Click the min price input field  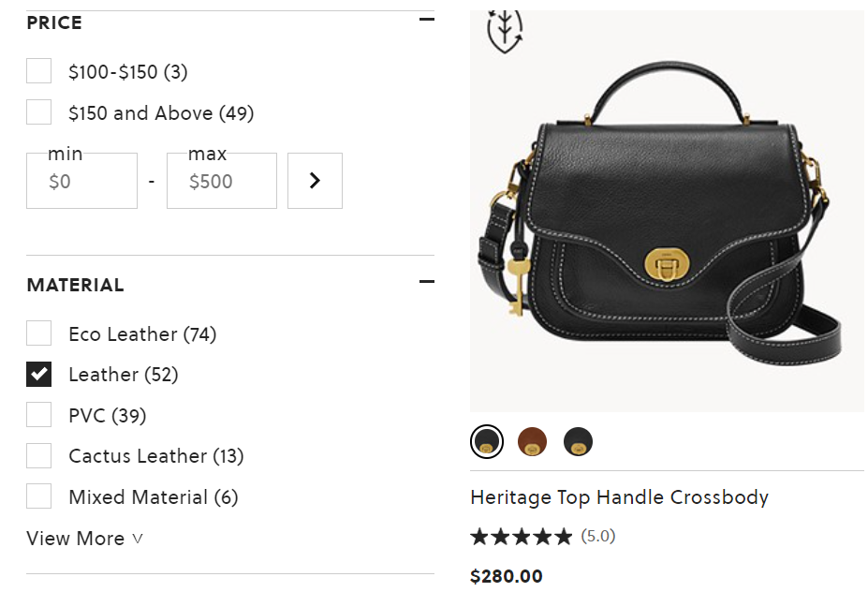(82, 182)
